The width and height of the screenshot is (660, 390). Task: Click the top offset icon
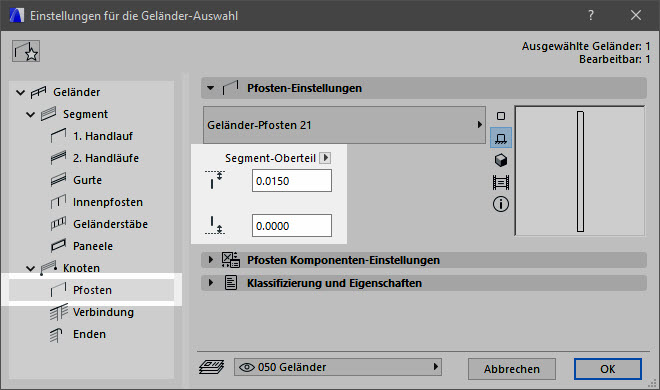[x=215, y=180]
